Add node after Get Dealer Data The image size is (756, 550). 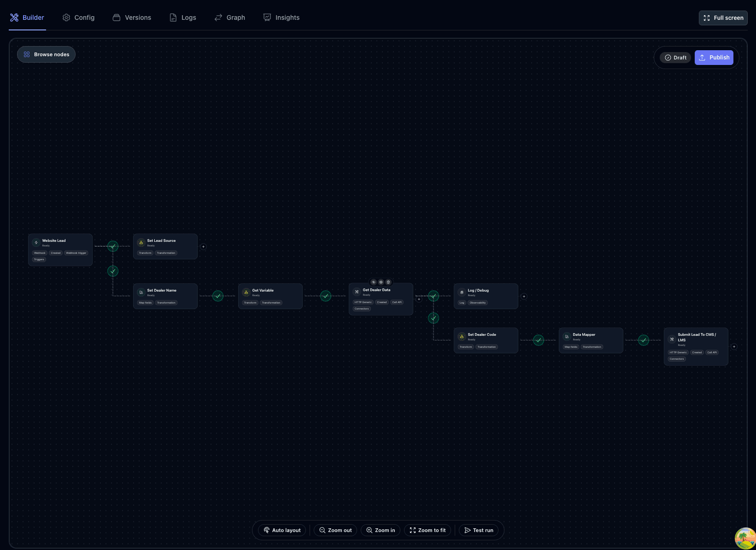tap(419, 299)
